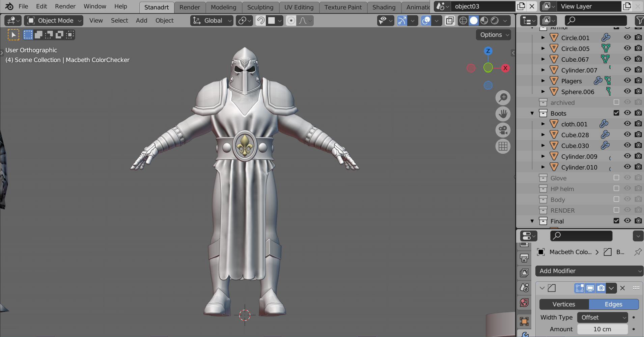The image size is (644, 337).
Task: Select wireframe viewport shading mode
Action: click(463, 21)
